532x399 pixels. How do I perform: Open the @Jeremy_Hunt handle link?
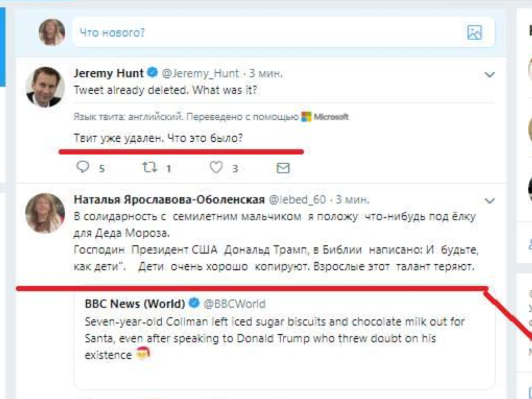pos(200,74)
